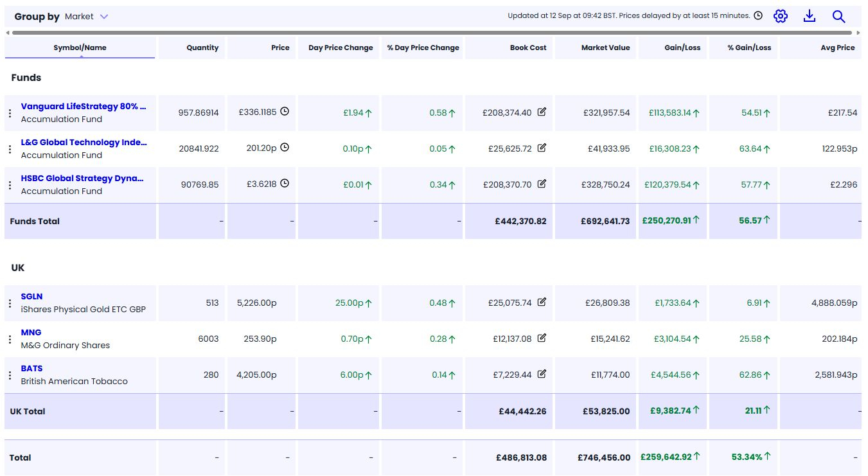The width and height of the screenshot is (868, 476).
Task: Edit book cost for M&G Ordinary Shares
Action: (542, 338)
